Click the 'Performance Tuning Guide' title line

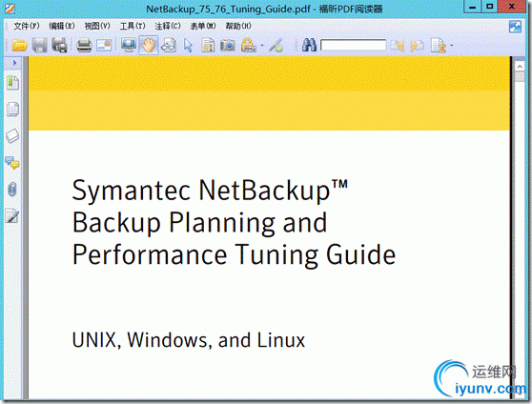point(235,255)
